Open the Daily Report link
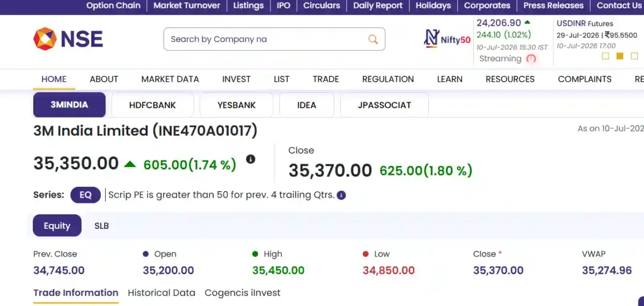This screenshot has height=306, width=644. (x=378, y=5)
